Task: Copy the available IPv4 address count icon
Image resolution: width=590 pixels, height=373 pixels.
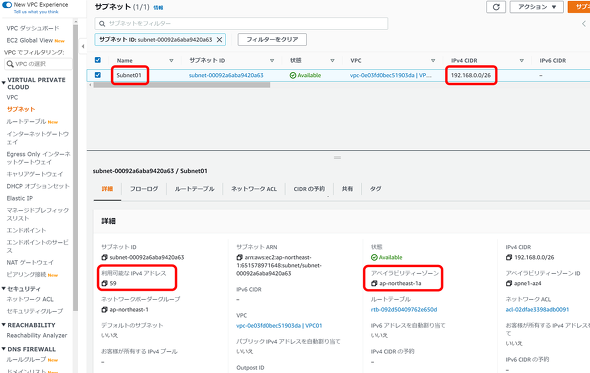Action: click(104, 283)
